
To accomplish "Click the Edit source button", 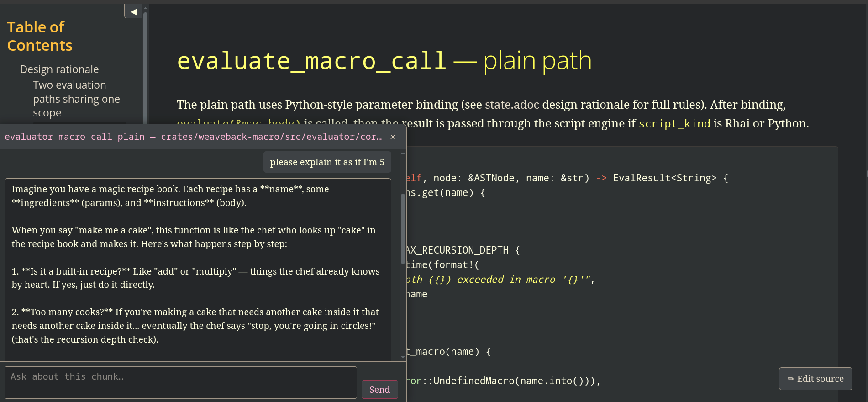I will [x=815, y=379].
